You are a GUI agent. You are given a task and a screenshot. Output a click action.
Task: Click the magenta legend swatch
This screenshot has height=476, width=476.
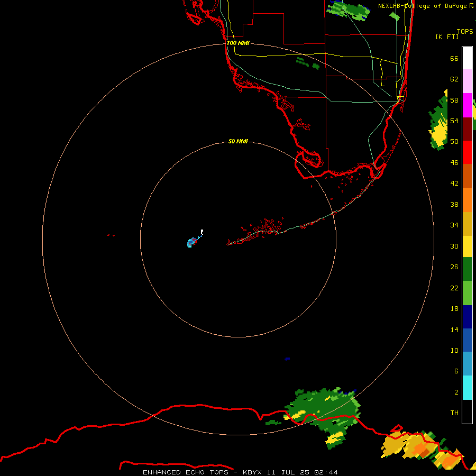(x=467, y=105)
